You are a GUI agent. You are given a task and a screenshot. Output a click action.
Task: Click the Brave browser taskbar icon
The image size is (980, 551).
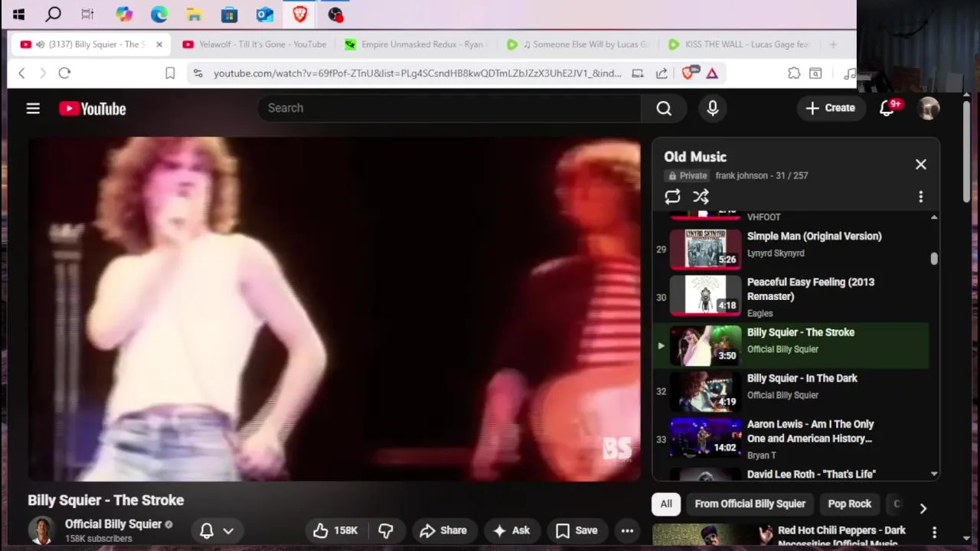300,14
